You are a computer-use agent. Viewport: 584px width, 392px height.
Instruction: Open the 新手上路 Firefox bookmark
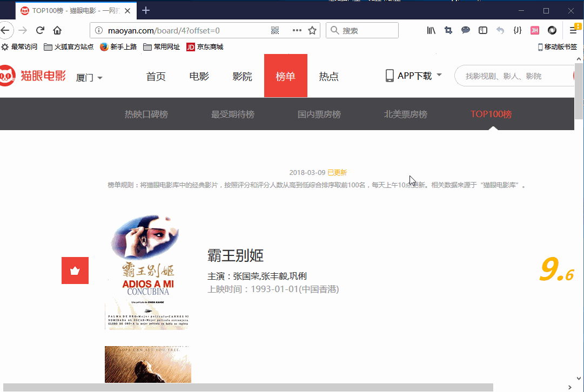pyautogui.click(x=118, y=47)
